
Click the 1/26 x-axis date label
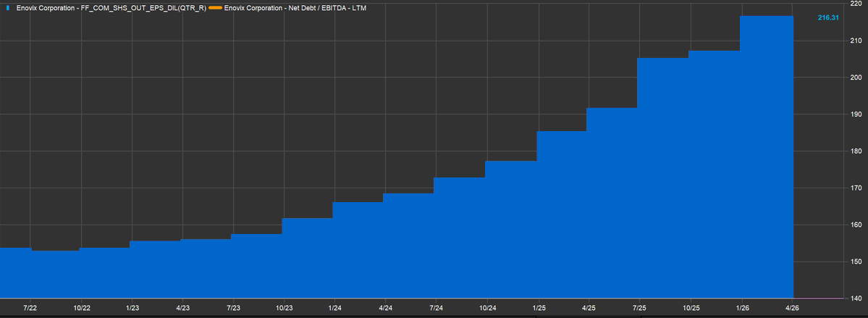click(x=742, y=307)
